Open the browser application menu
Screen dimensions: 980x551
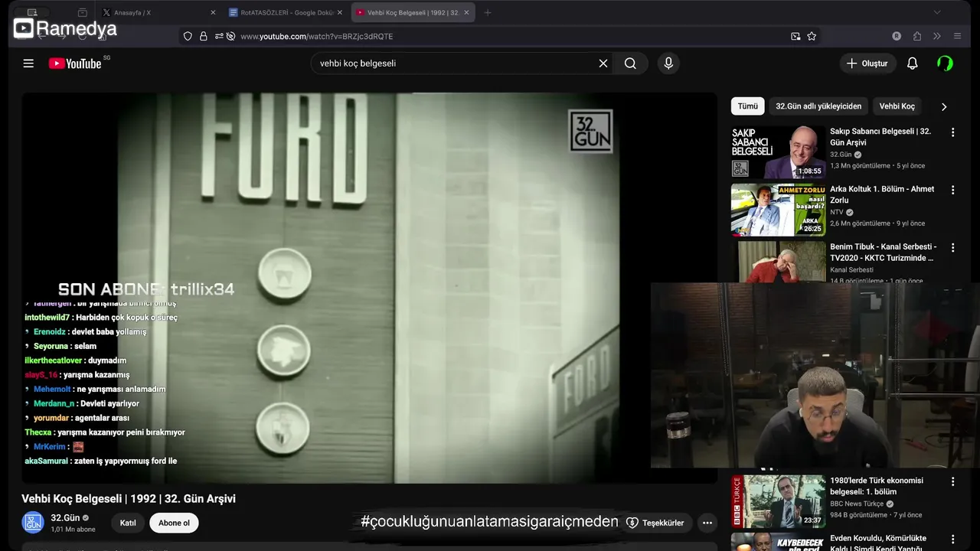[957, 36]
